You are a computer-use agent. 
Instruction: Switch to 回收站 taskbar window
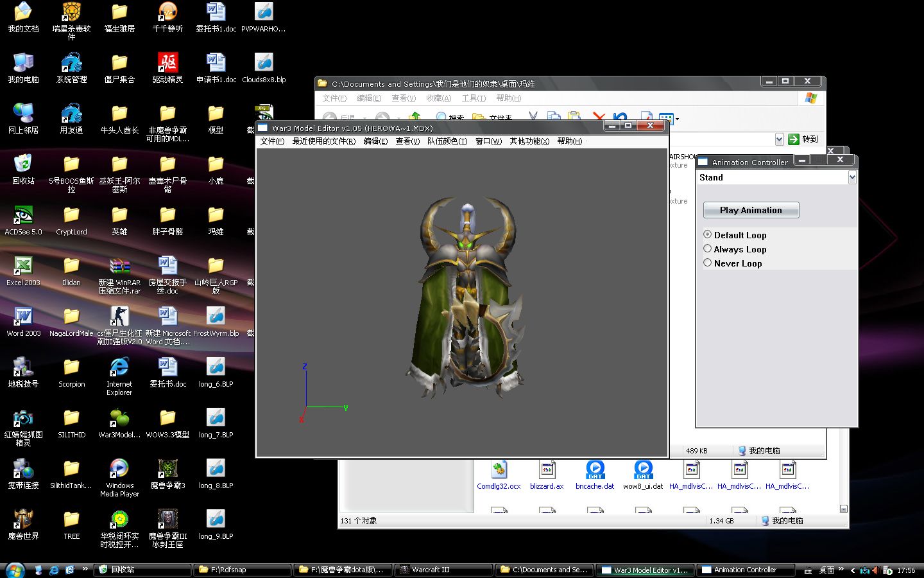[142, 570]
